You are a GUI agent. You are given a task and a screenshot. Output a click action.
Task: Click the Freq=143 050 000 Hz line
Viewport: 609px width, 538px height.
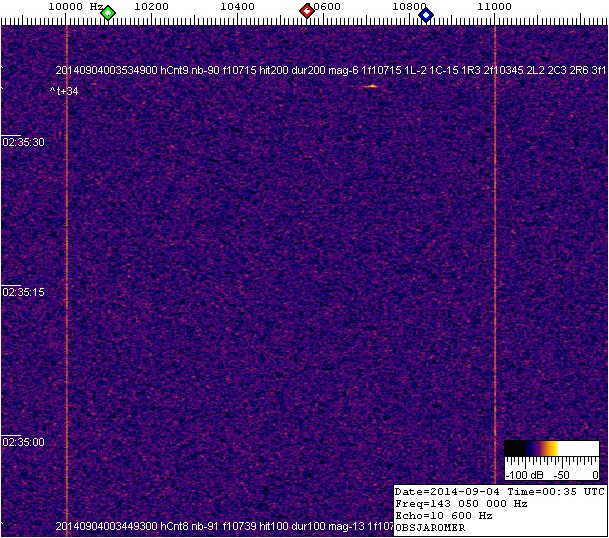461,504
